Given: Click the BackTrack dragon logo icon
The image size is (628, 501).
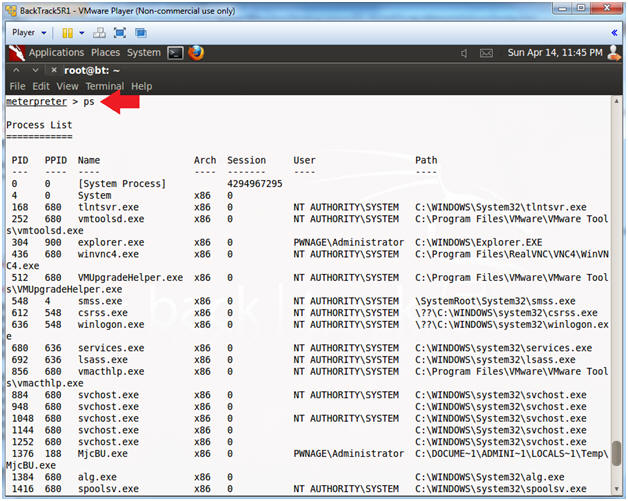Looking at the screenshot, I should [x=16, y=53].
